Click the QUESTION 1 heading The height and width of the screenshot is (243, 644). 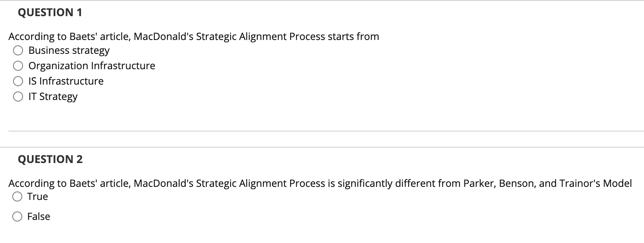(x=50, y=12)
